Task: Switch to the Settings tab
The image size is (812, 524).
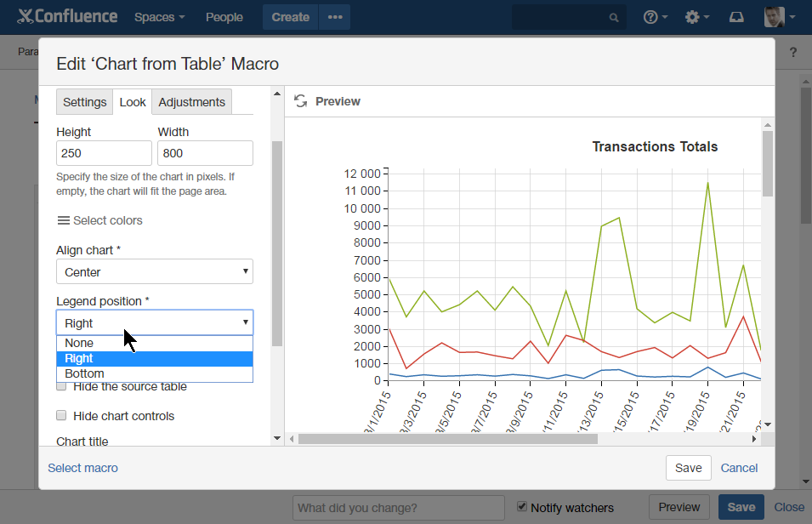Action: [84, 102]
